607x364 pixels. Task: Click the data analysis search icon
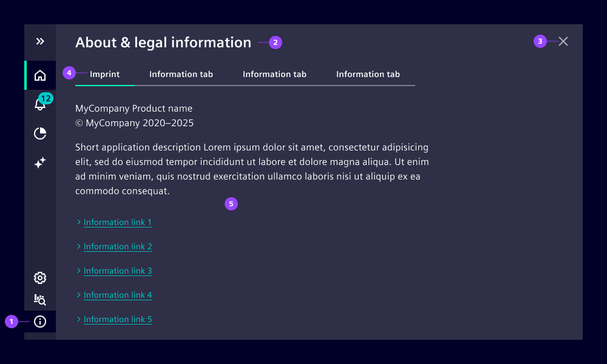40,299
